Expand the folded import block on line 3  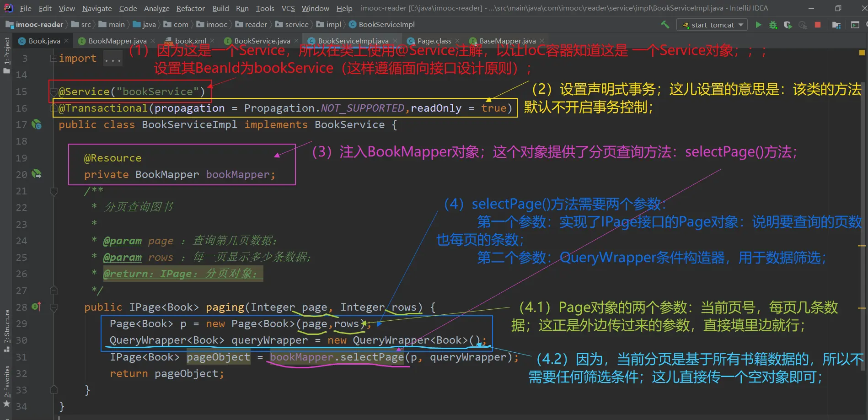click(x=54, y=58)
